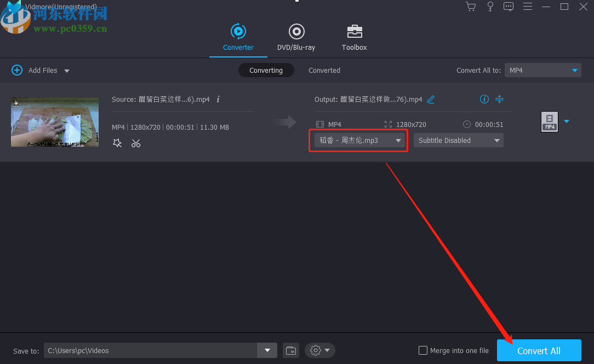Enable Merge into one file

(x=422, y=350)
